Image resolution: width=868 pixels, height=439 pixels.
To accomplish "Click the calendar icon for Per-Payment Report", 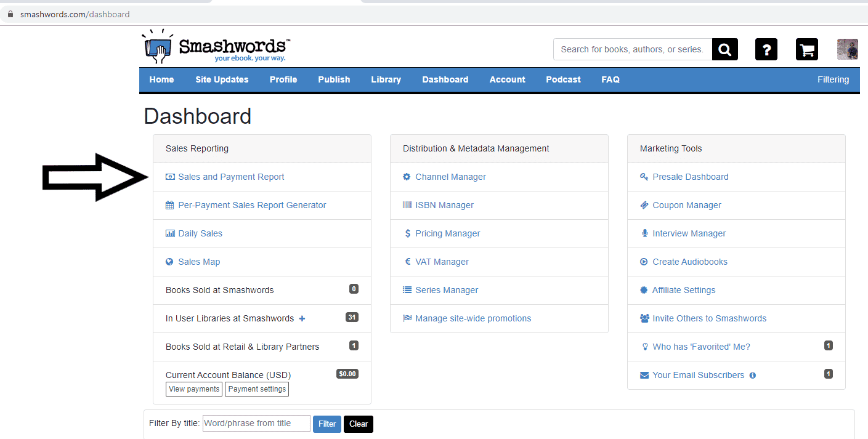I will (170, 205).
